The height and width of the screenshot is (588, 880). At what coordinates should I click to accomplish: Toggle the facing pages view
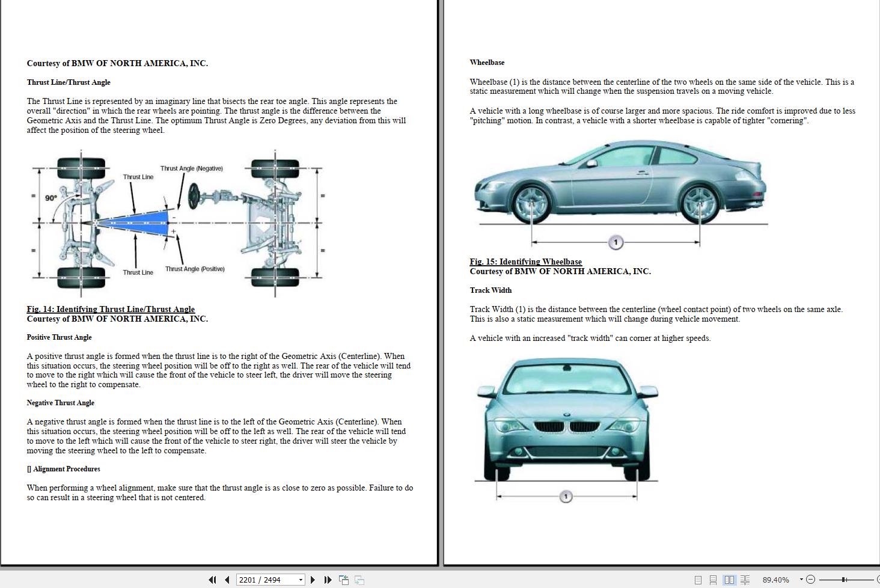729,579
